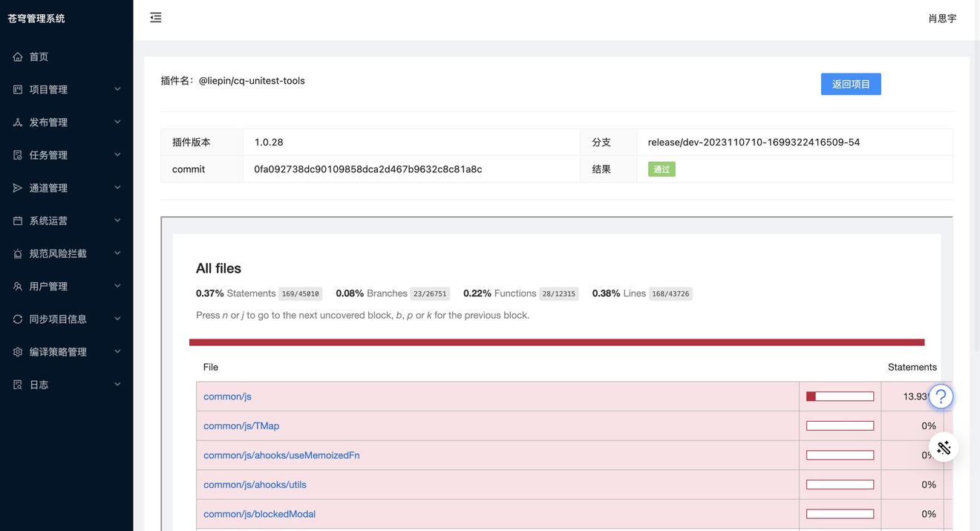Expand the 项目管理 chevron
The image size is (980, 531).
(x=117, y=89)
